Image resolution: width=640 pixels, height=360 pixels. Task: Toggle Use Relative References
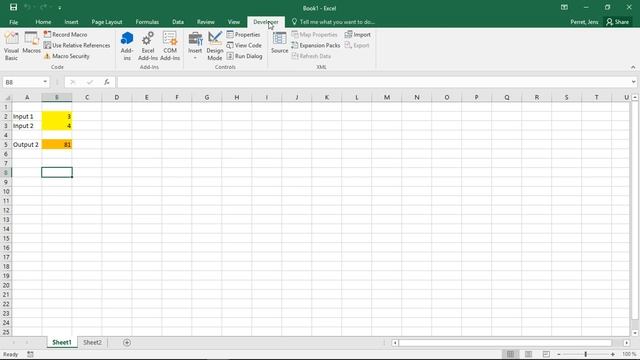[77, 45]
